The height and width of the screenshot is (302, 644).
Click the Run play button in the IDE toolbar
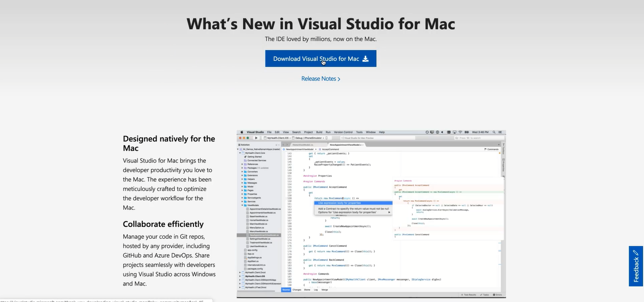(x=256, y=138)
